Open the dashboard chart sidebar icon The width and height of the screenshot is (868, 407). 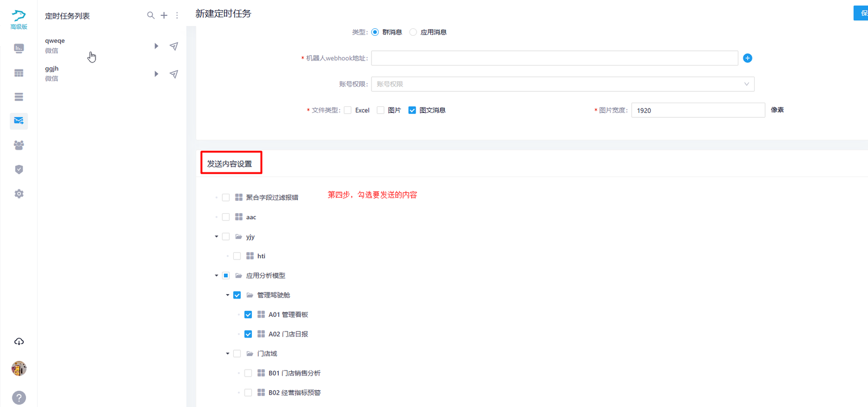(x=19, y=48)
